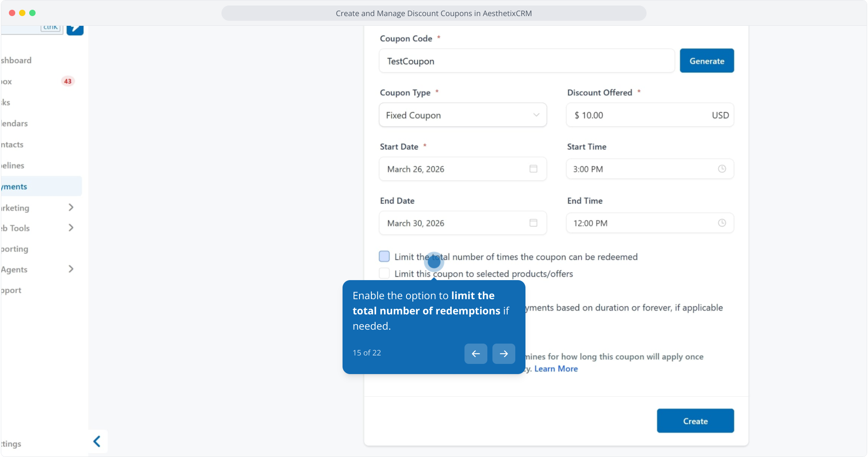Advance to next tutorial step arrow
Image resolution: width=868 pixels, height=457 pixels.
coord(503,354)
